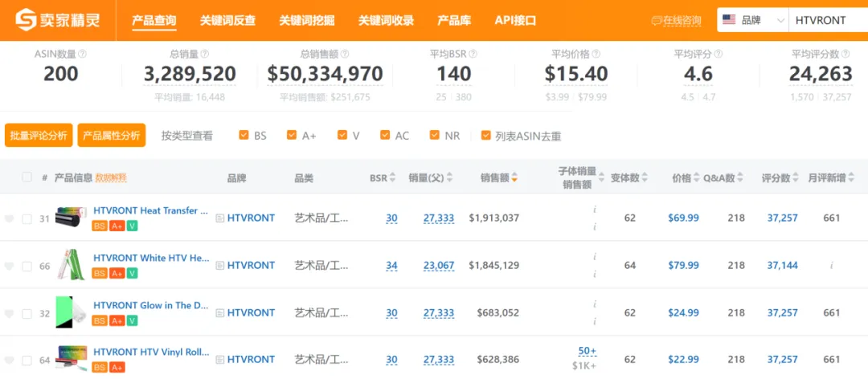Click the 卖家精灵 logo
The image size is (868, 379).
click(x=58, y=20)
